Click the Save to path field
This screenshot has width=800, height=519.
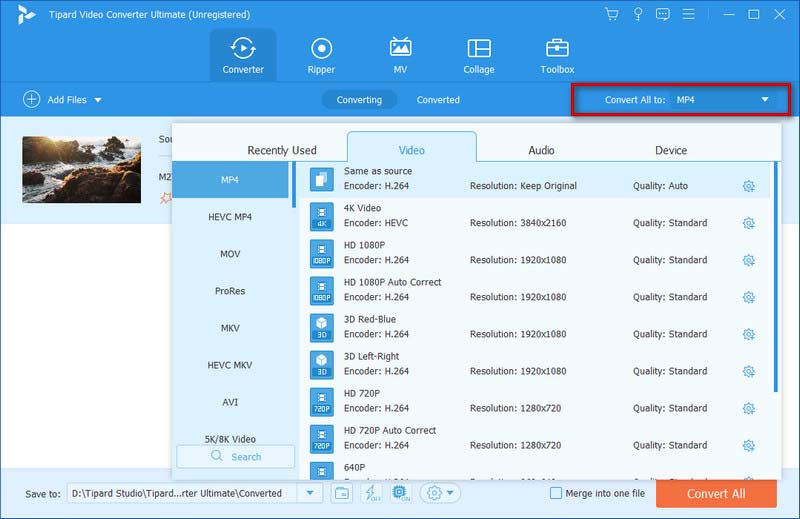click(184, 493)
